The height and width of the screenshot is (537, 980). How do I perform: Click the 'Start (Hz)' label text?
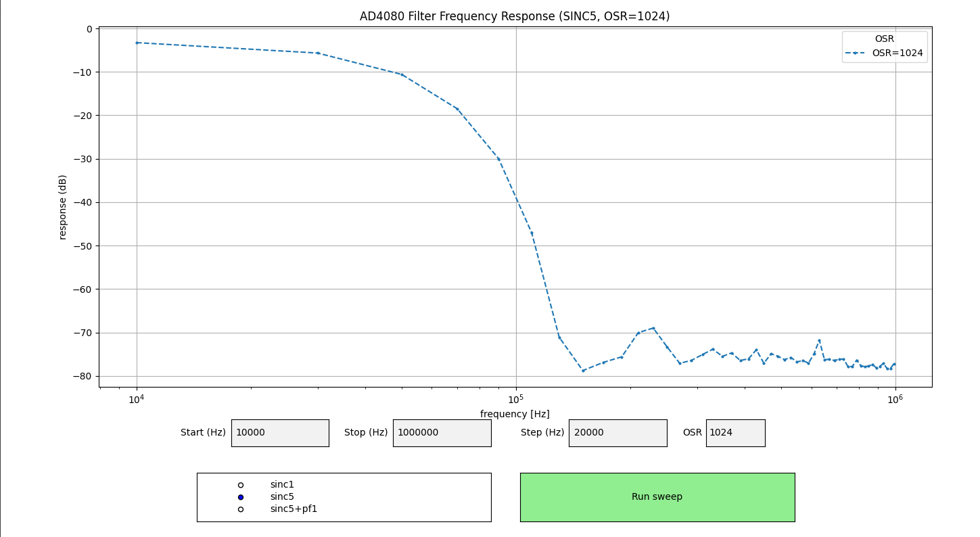tap(203, 433)
